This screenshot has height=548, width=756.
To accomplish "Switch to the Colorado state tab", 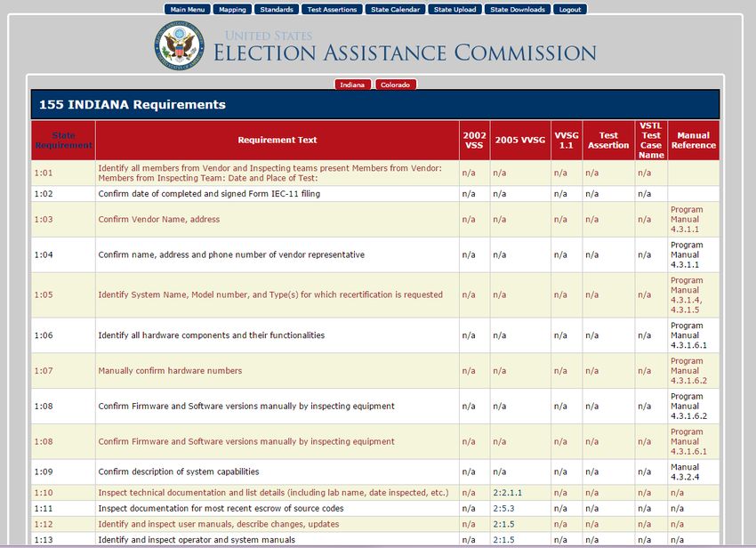I will pos(396,85).
